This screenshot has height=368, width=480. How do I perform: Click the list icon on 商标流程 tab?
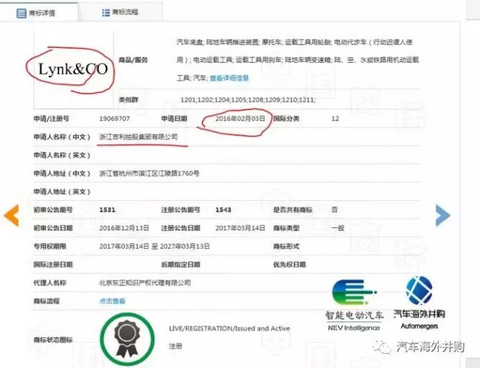coord(106,13)
